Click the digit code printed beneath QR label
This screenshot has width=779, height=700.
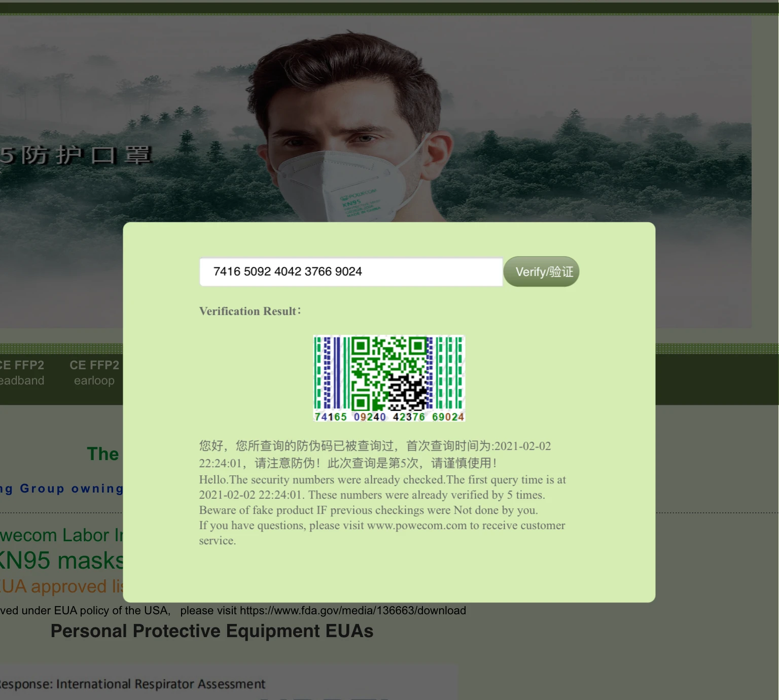tap(389, 417)
